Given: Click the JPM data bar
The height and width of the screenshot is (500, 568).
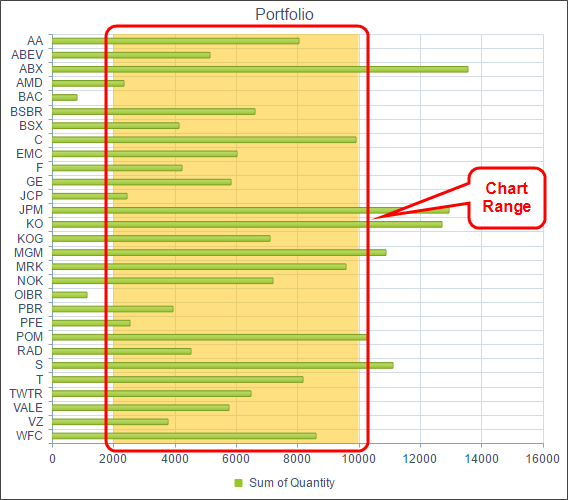Looking at the screenshot, I should pos(251,211).
